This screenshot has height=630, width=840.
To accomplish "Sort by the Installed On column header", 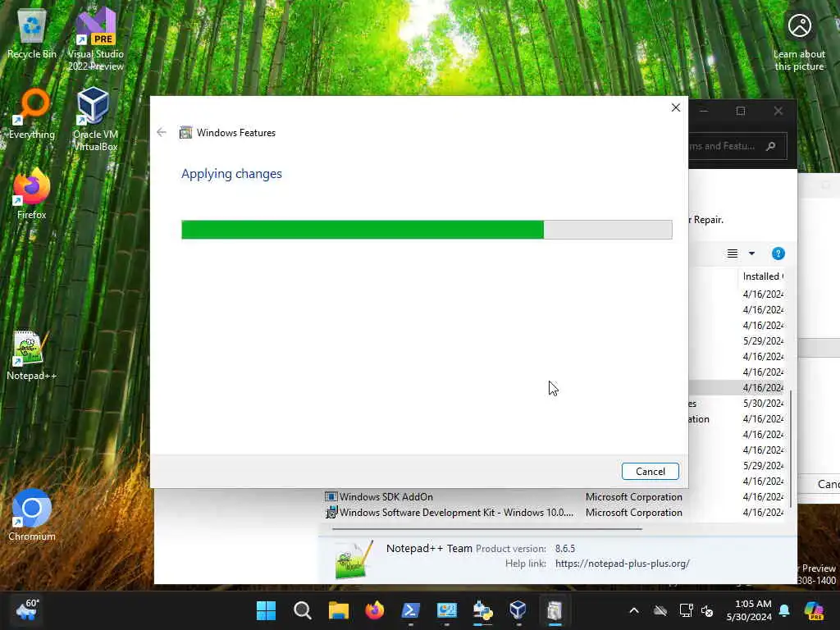I will click(x=762, y=276).
